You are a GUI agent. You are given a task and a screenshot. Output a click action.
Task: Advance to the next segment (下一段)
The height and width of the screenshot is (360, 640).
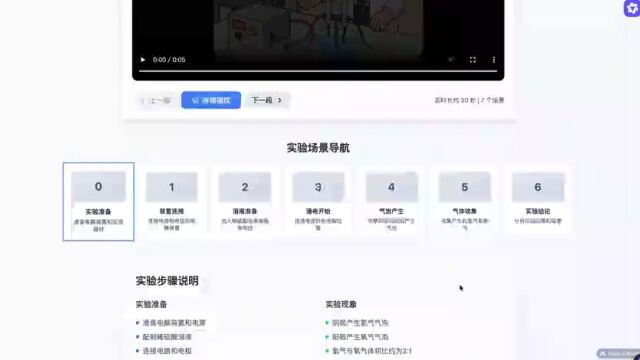tap(267, 100)
